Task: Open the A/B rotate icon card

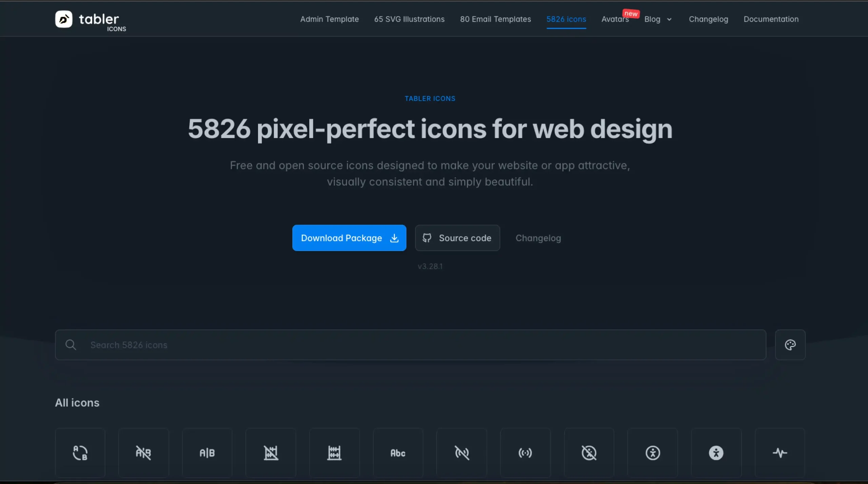Action: (80, 453)
